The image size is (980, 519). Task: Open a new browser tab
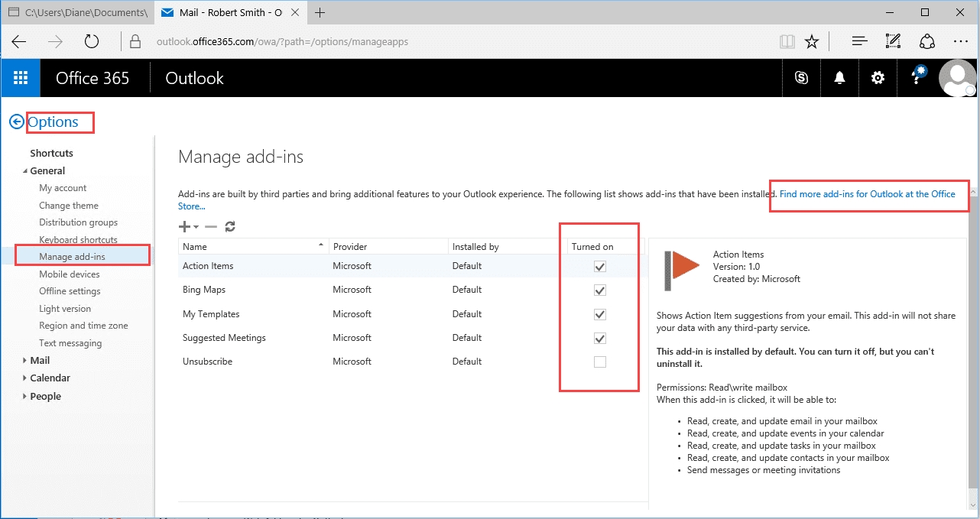320,12
